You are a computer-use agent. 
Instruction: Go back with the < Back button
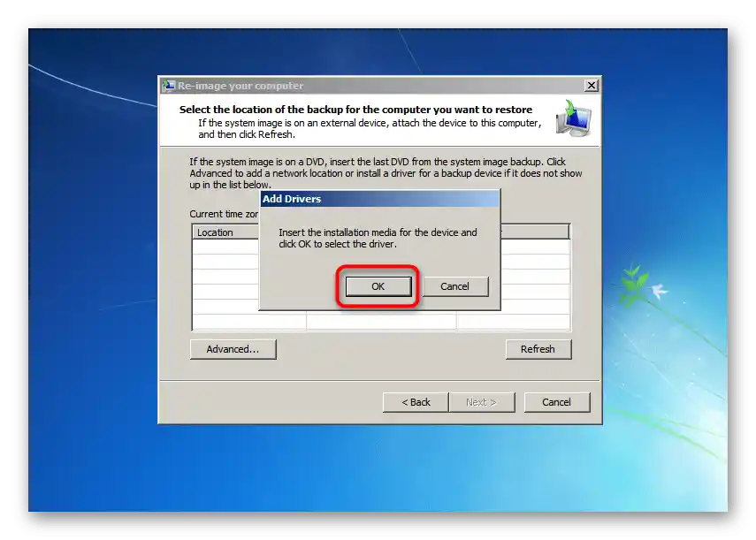tap(416, 402)
